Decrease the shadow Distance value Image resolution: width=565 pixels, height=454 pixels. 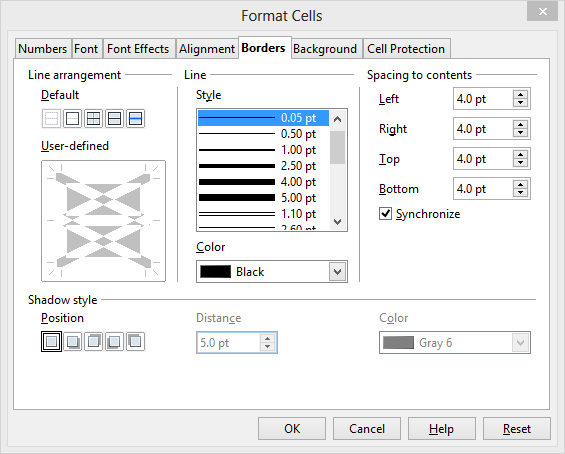pyautogui.click(x=267, y=347)
